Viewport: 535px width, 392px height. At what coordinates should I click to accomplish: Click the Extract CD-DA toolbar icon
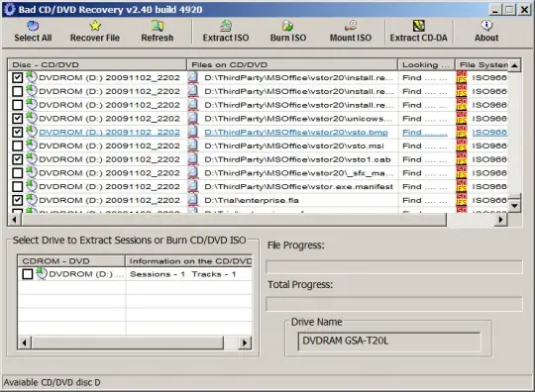pyautogui.click(x=419, y=26)
